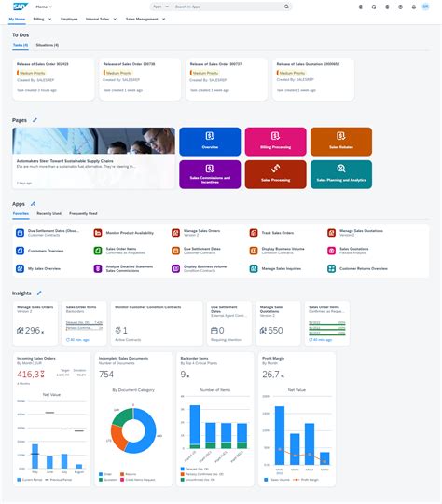The width and height of the screenshot is (442, 504).
Task: Open the Track Sales Orders app icon
Action: pos(254,233)
